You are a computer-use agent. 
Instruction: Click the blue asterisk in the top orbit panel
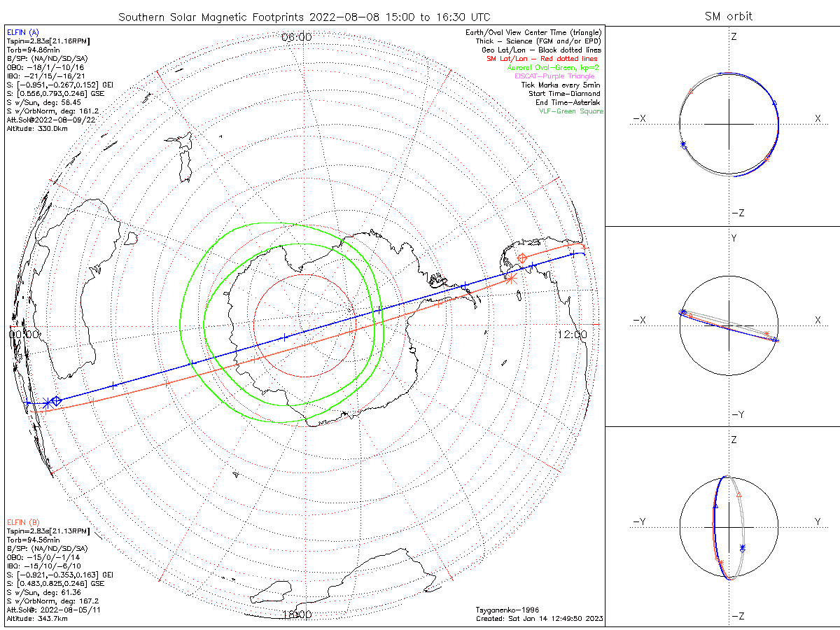[683, 145]
